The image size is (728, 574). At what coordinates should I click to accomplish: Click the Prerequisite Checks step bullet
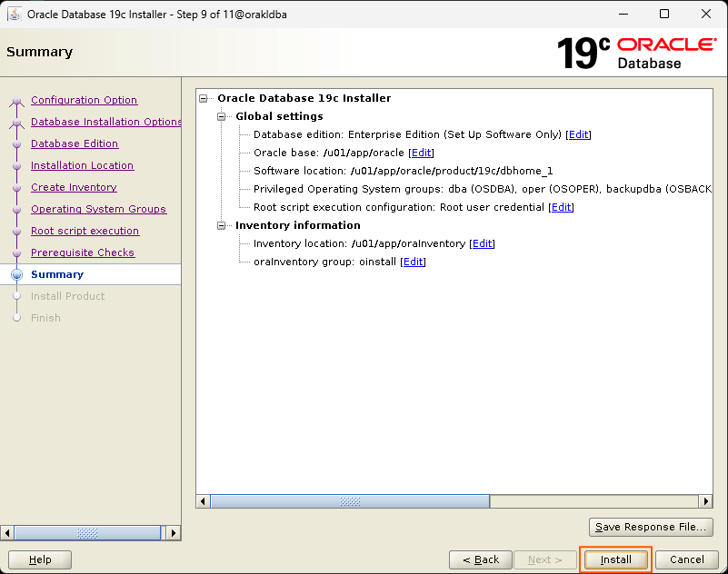[16, 252]
